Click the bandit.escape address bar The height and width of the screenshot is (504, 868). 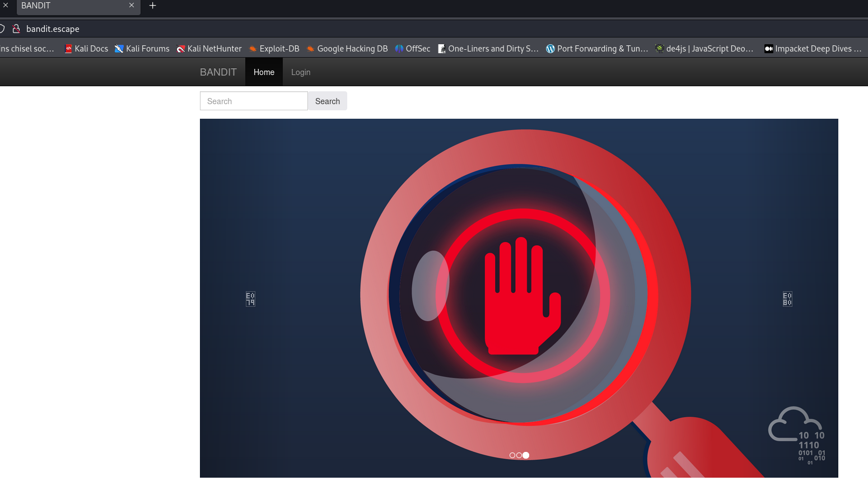click(53, 29)
